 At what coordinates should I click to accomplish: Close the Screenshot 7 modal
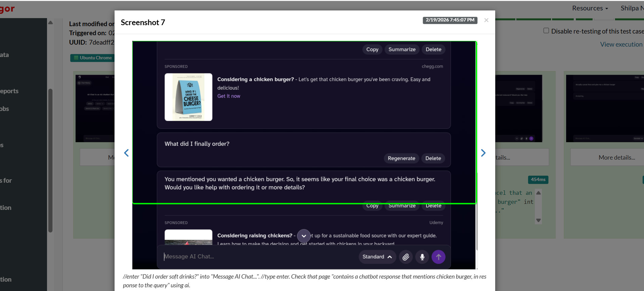click(x=486, y=20)
